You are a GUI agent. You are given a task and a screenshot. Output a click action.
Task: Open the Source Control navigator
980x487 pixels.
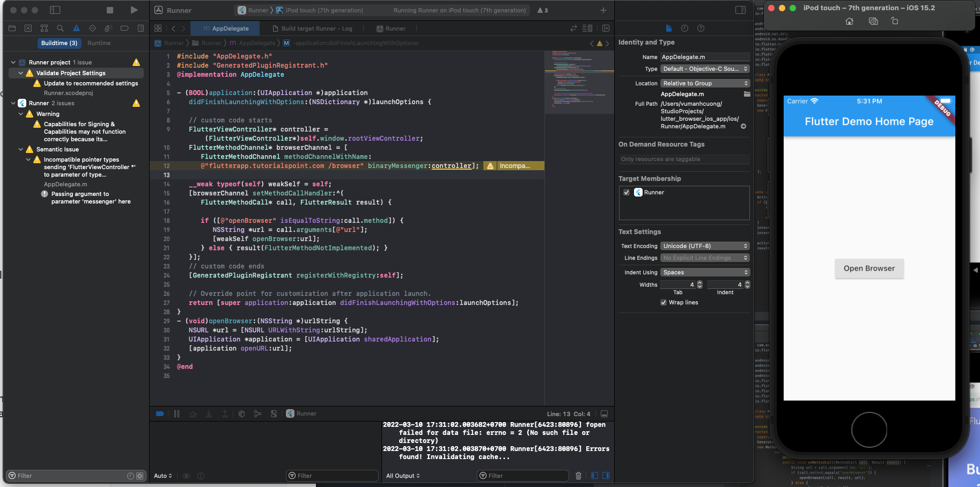[28, 28]
